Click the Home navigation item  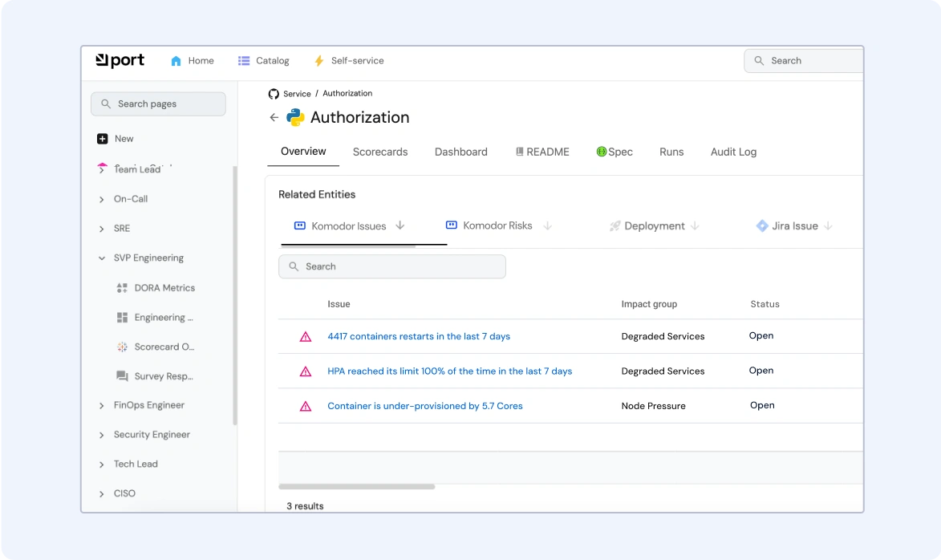[x=193, y=61]
